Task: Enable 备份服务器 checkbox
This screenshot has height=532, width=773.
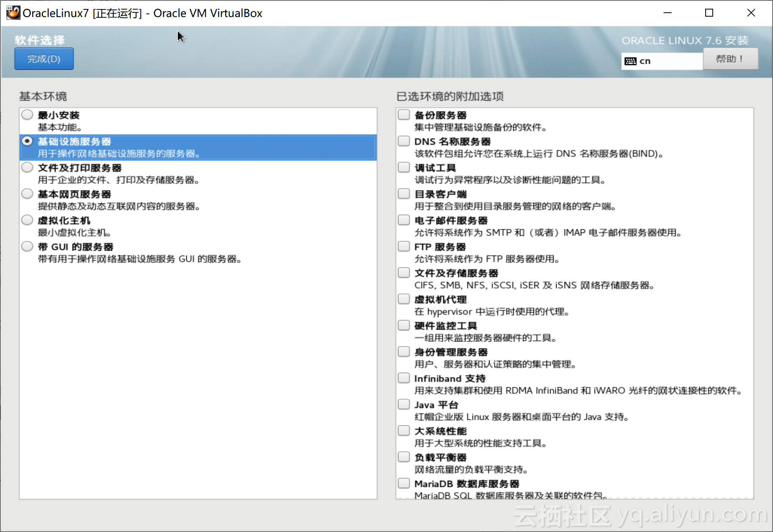Action: pyautogui.click(x=404, y=115)
